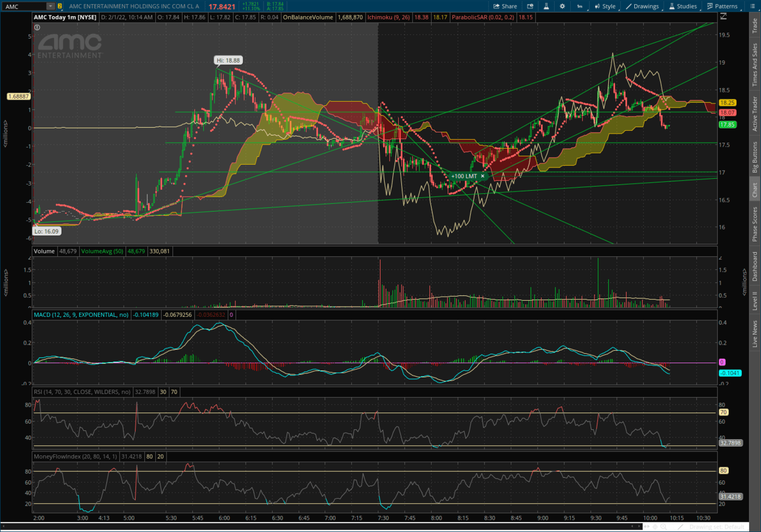Click the MoneyFlowIndex 80 level label

[x=724, y=471]
